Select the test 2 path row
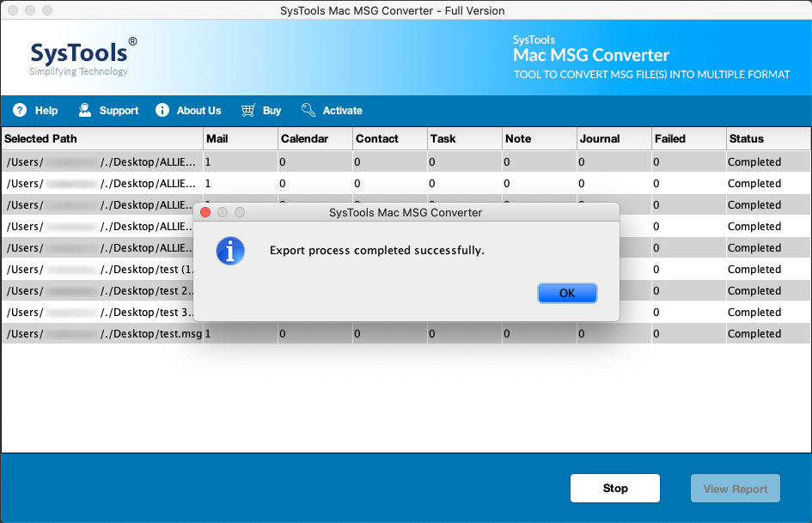The height and width of the screenshot is (523, 812). tap(98, 291)
